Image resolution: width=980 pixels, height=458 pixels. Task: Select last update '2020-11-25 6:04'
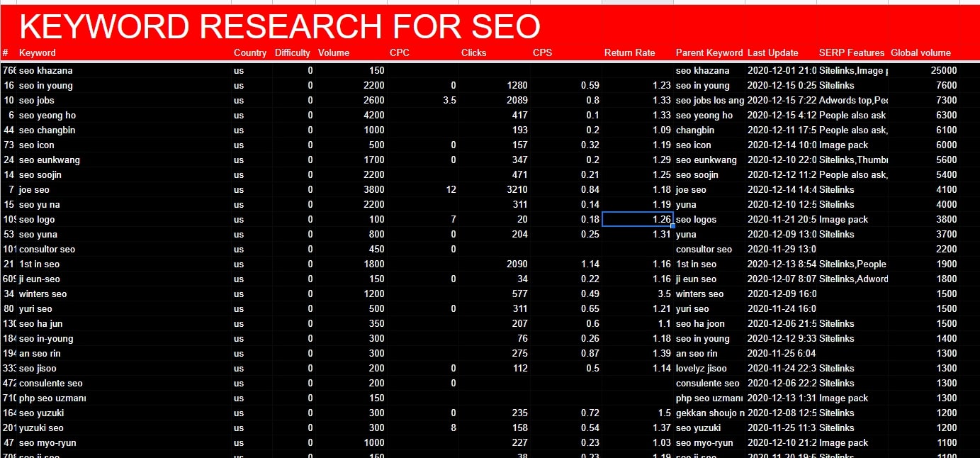point(781,353)
